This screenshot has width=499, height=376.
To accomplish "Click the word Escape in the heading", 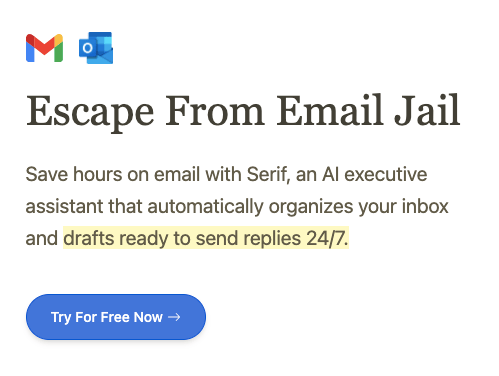I will point(90,113).
